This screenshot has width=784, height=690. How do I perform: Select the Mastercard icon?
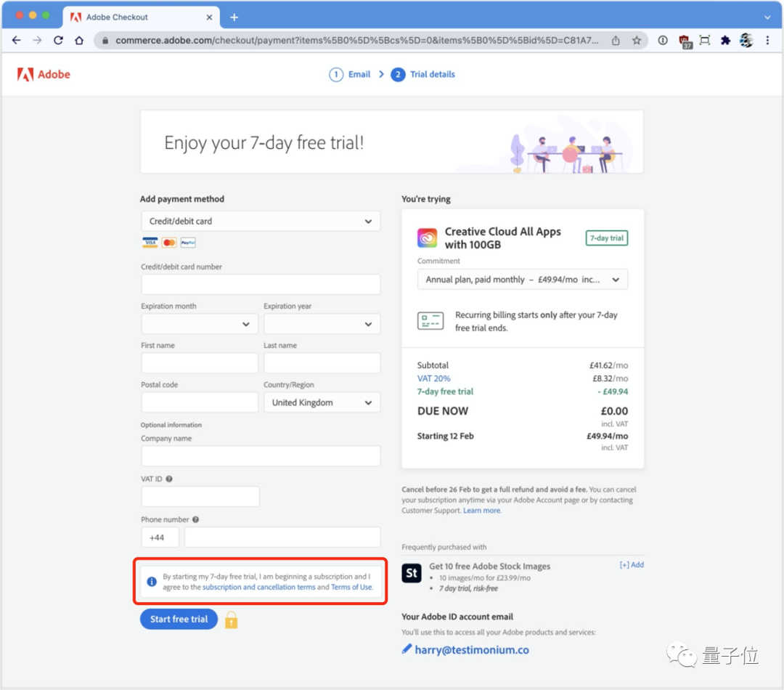pos(168,242)
